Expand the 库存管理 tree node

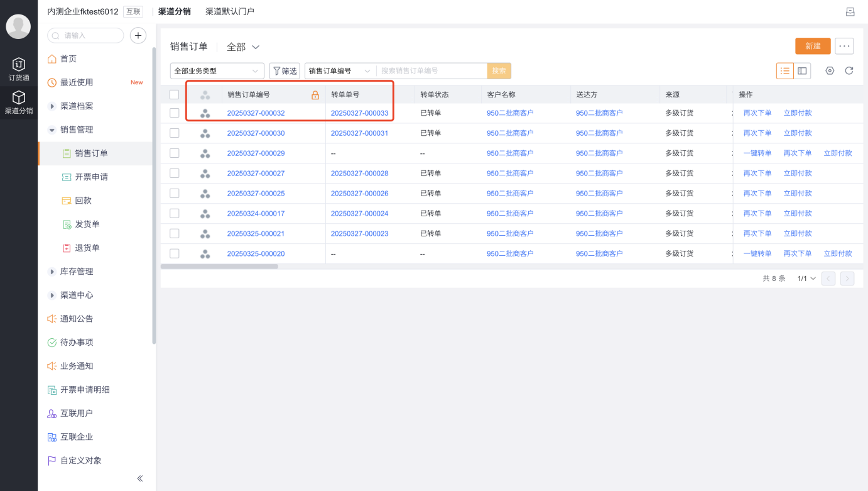(x=52, y=272)
